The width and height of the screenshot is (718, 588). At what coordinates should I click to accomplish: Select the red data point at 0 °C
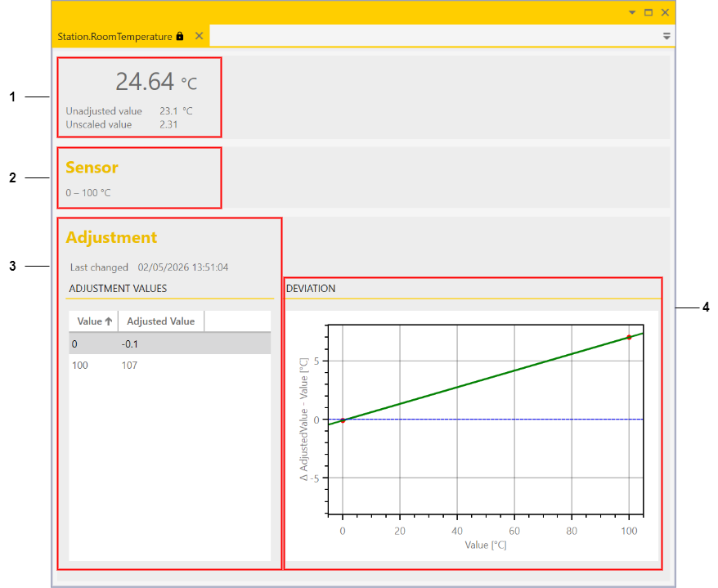pos(343,419)
